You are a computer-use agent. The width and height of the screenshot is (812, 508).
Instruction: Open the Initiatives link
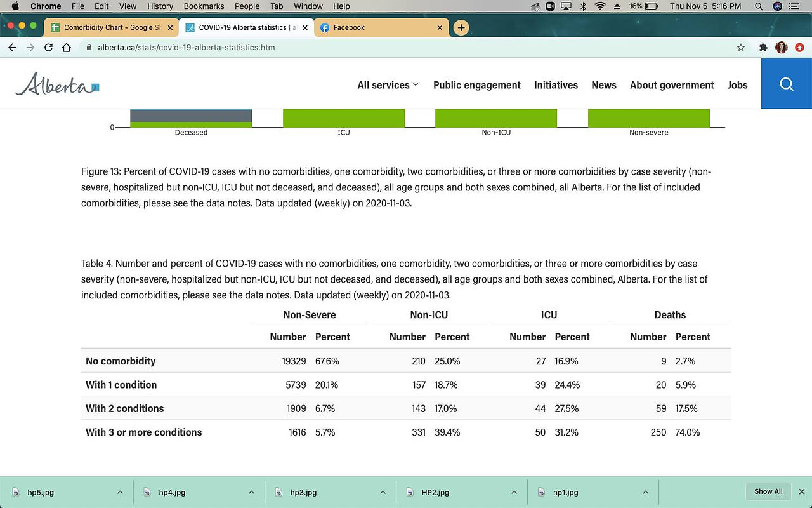(556, 85)
